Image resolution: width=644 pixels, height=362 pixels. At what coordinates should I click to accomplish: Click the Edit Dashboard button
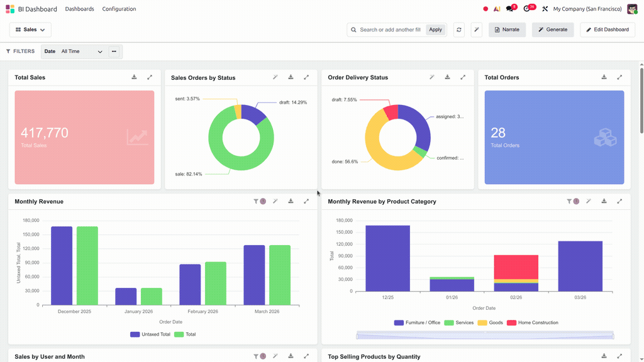(608, 30)
